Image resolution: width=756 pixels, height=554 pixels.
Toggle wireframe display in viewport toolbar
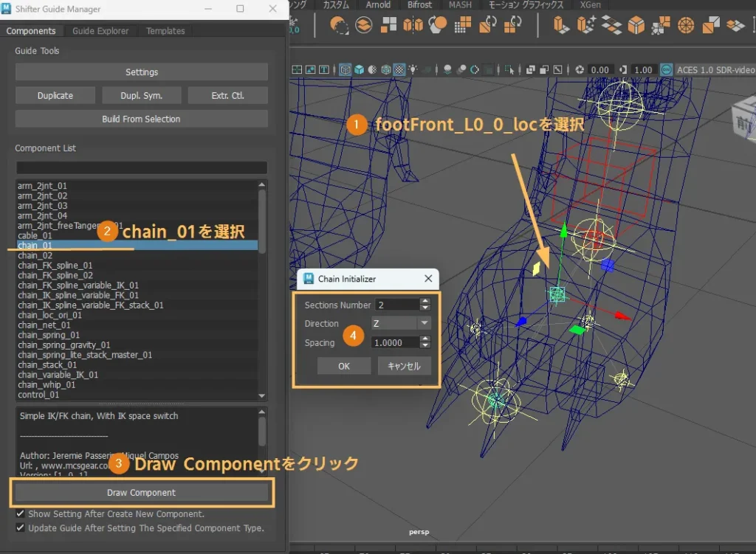pyautogui.click(x=345, y=70)
